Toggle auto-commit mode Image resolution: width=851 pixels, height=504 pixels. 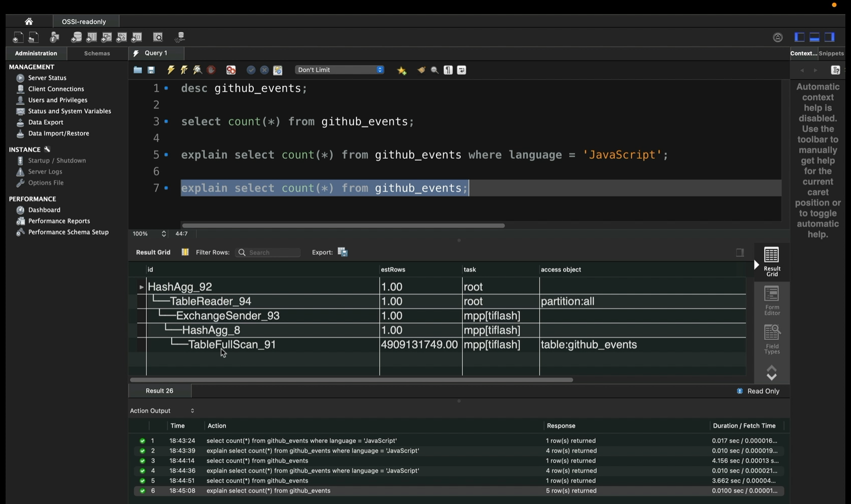(x=278, y=70)
